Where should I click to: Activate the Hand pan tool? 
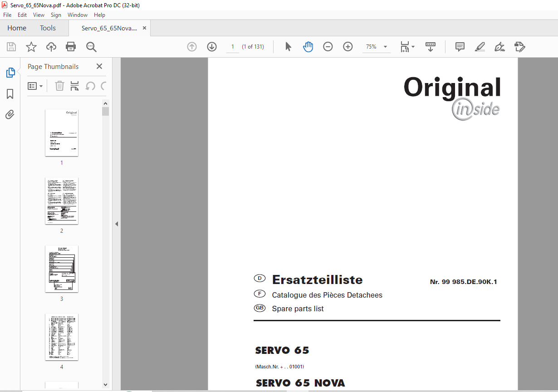pos(308,47)
